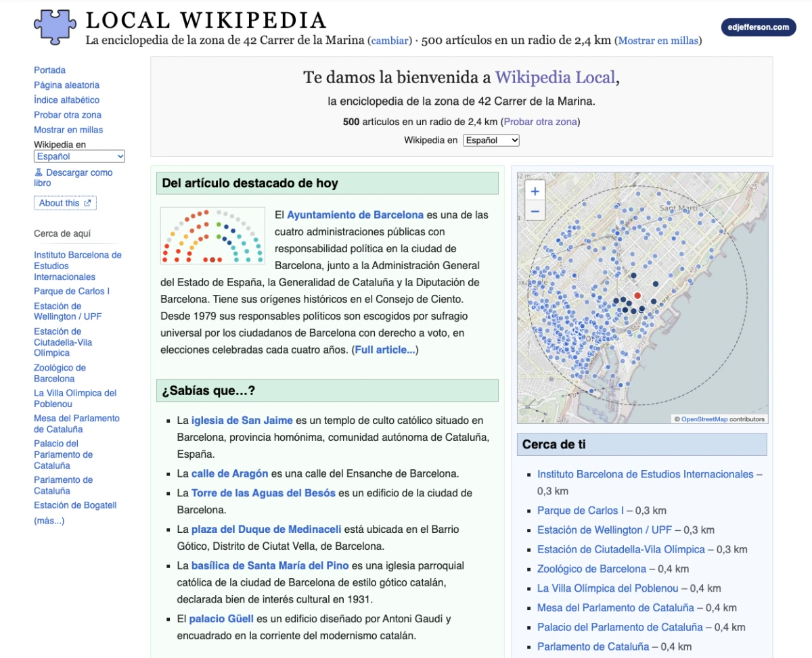Open palacio Güell link
Image resolution: width=812 pixels, height=658 pixels.
point(221,619)
